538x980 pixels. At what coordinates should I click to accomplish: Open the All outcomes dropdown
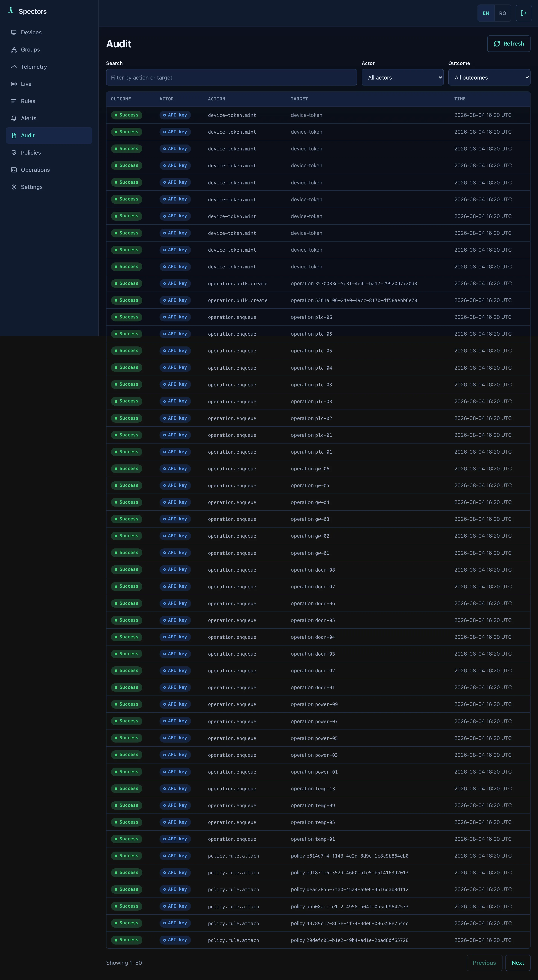[489, 77]
